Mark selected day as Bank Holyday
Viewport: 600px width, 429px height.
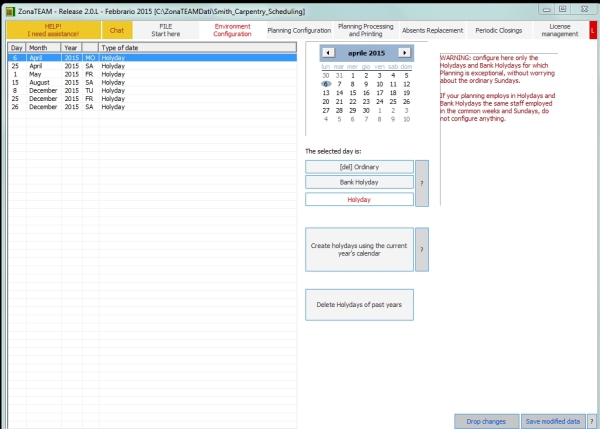(x=359, y=182)
